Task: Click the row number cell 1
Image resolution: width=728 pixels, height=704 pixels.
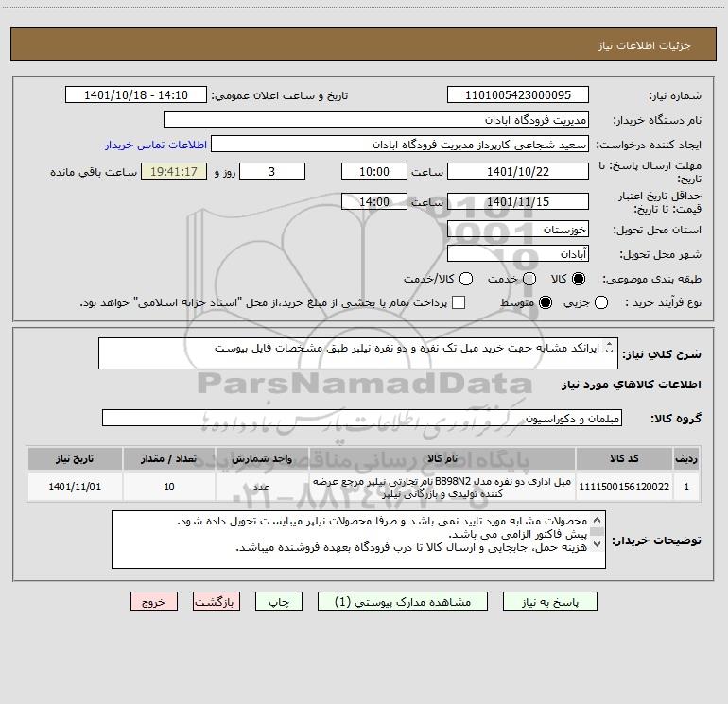Action: (x=686, y=487)
